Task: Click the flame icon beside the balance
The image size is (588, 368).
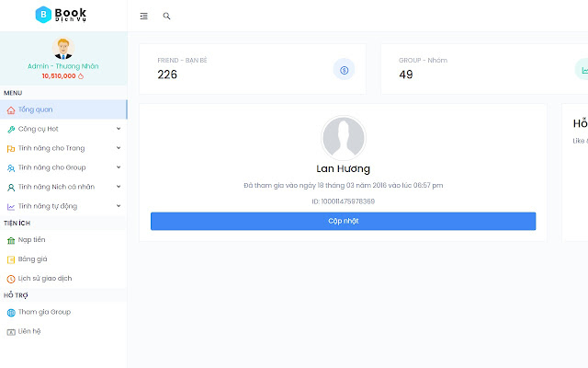Action: [x=81, y=76]
